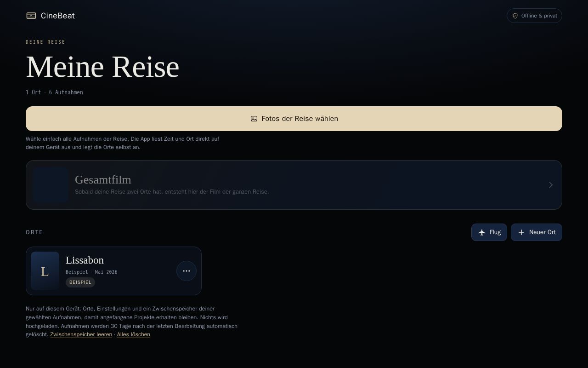Image resolution: width=588 pixels, height=368 pixels.
Task: Click the '1 Ort · 6 Aufnahmen' summary
Action: 54,92
